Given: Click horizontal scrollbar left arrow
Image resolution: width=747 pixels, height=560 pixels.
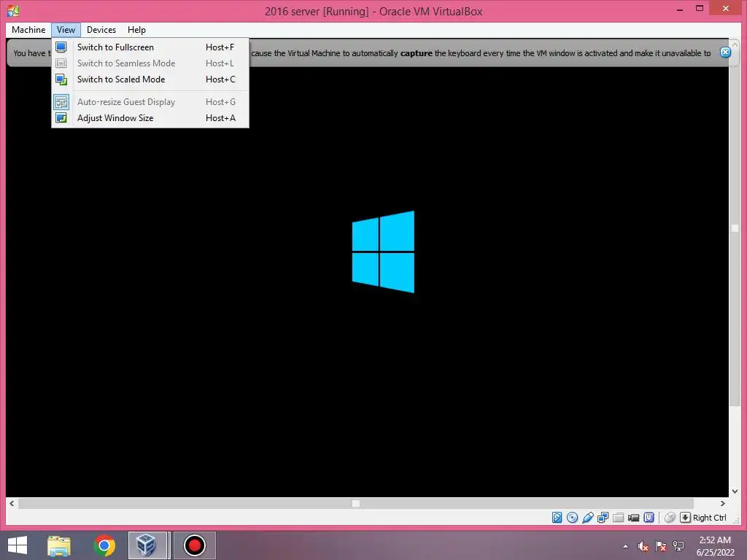Looking at the screenshot, I should coord(12,503).
